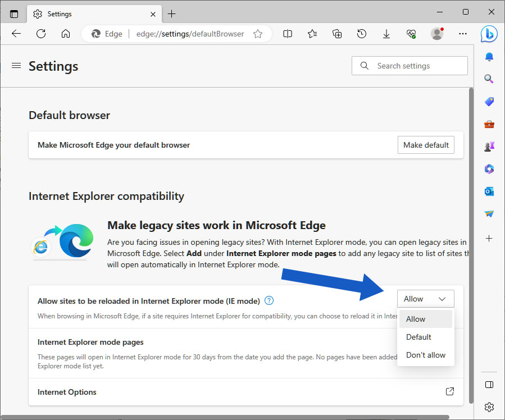Open the sidebar notifications bell
This screenshot has width=505, height=420.
tap(489, 57)
